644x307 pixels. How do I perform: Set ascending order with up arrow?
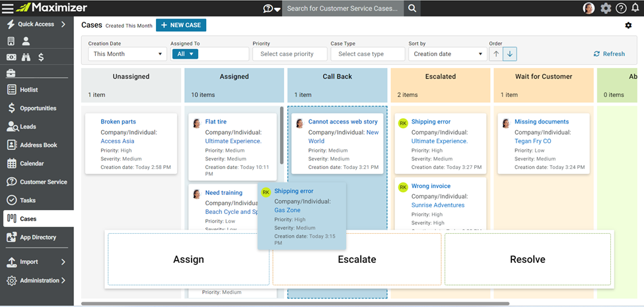pos(496,53)
